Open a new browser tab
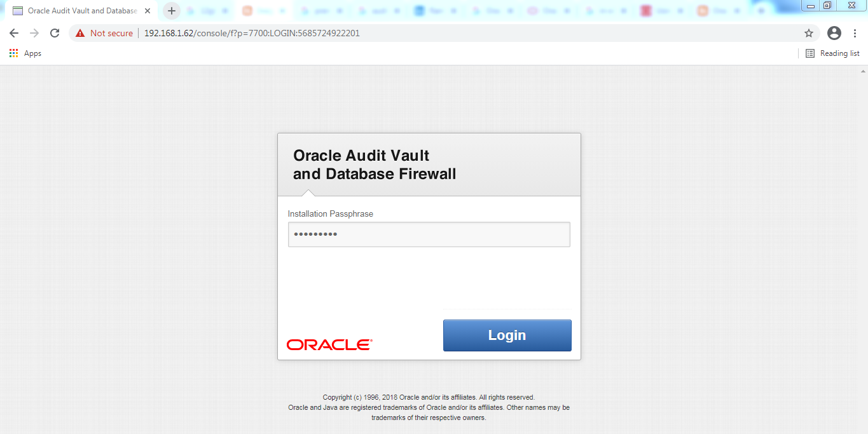Viewport: 868px width, 434px height. pyautogui.click(x=171, y=11)
